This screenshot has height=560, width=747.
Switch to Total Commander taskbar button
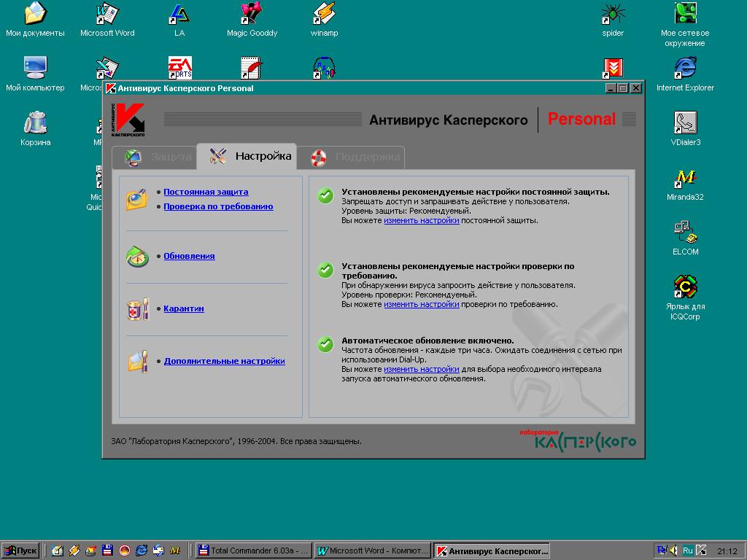[x=253, y=551]
